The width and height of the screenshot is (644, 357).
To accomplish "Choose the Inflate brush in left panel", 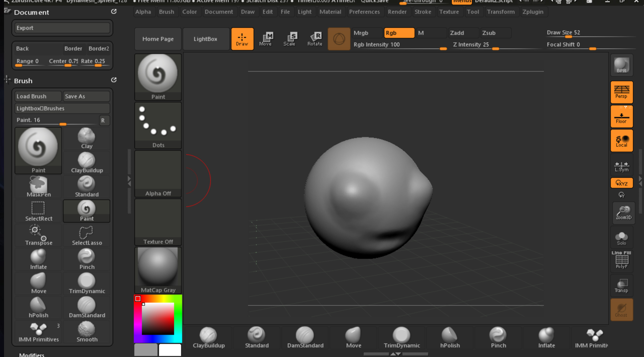I will (38, 260).
